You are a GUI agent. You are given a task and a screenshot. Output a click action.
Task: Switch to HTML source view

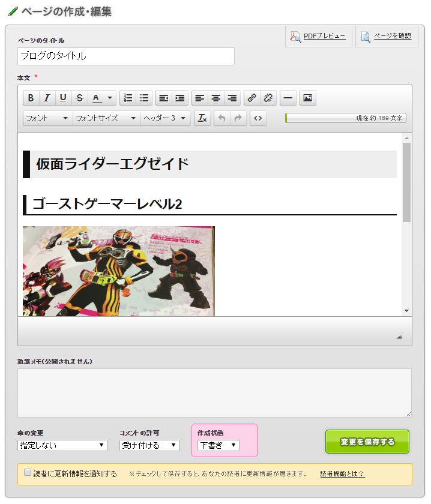pos(258,118)
